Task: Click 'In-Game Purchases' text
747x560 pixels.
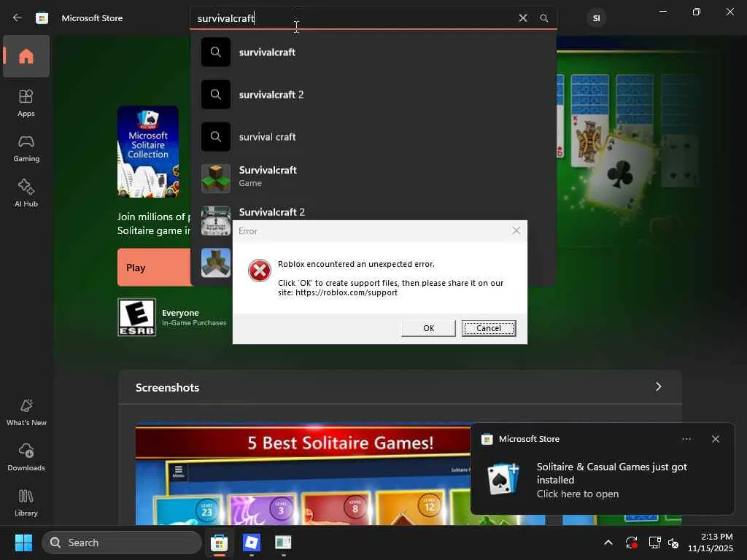Action: tap(194, 323)
